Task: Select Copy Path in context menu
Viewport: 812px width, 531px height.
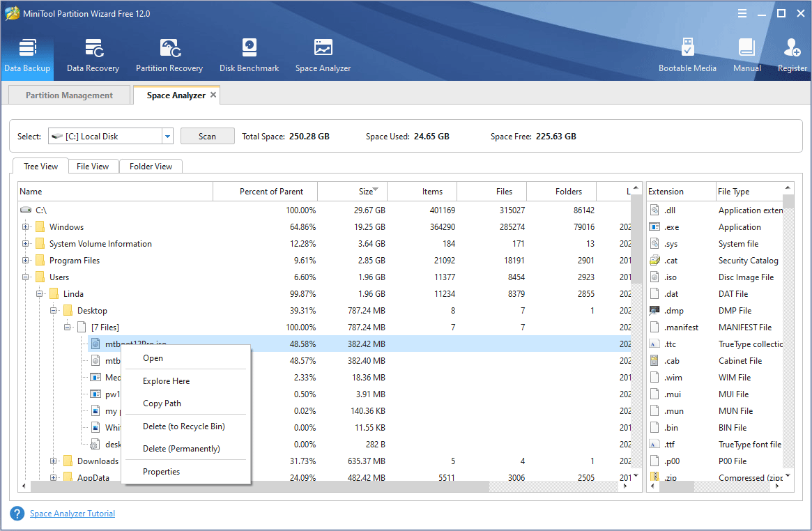Action: 186,403
